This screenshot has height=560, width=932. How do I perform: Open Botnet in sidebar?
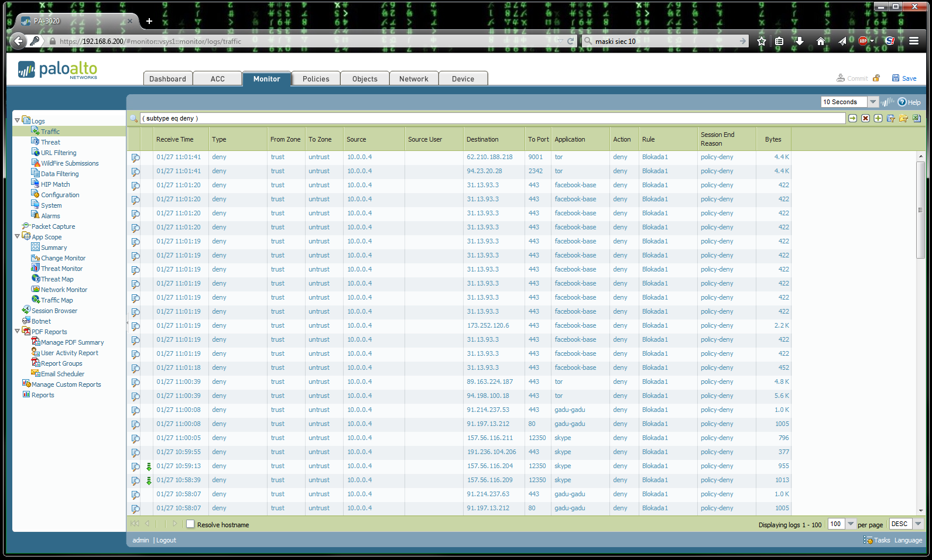(x=41, y=321)
